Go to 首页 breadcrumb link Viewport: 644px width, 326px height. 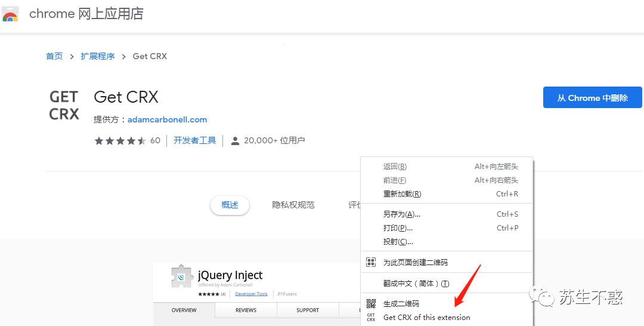pyautogui.click(x=54, y=56)
